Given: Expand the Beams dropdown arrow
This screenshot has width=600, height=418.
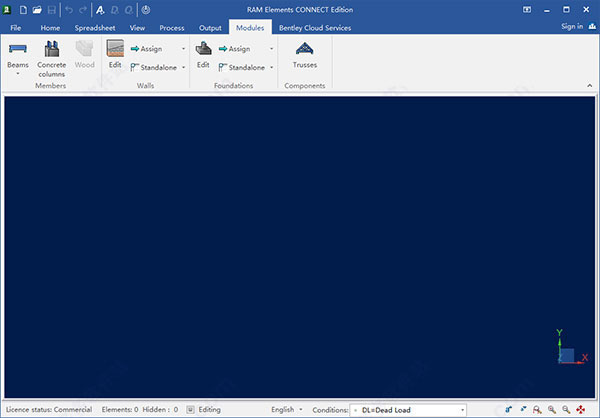Looking at the screenshot, I should 18,73.
